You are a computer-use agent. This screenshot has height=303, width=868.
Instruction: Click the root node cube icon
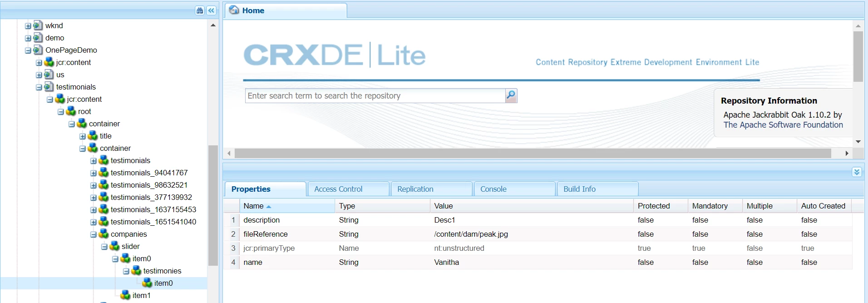(71, 111)
